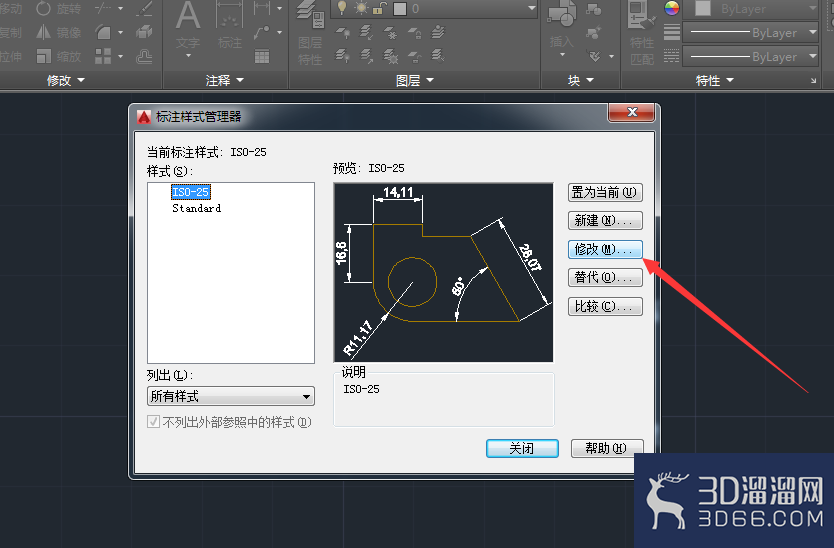Open the linetype ByLayer dropdown
Viewport: 834px width, 548px height.
[x=812, y=55]
